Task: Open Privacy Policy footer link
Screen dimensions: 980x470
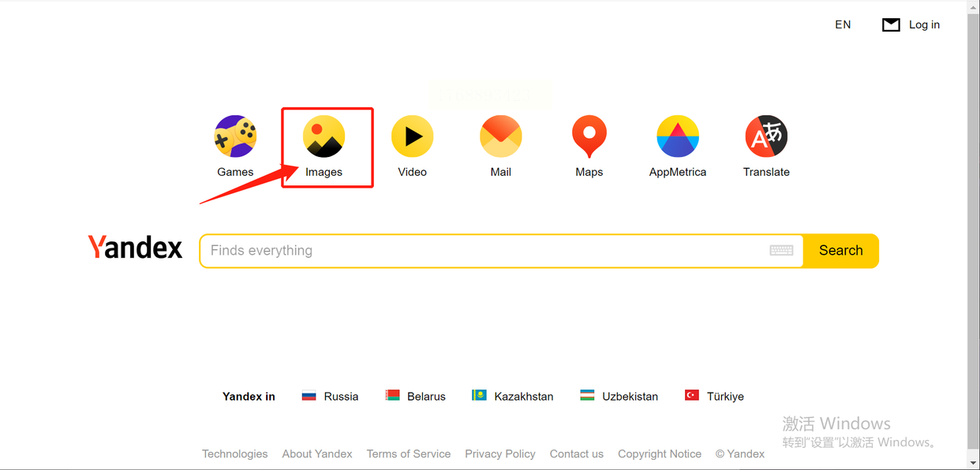Action: (500, 454)
